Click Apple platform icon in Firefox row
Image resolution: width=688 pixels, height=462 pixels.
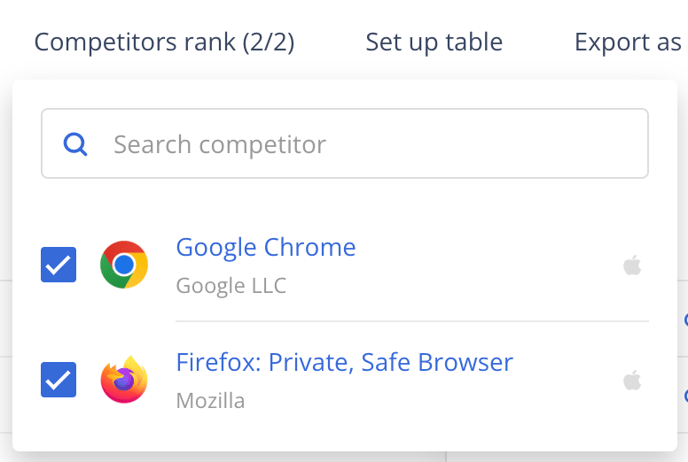632,380
